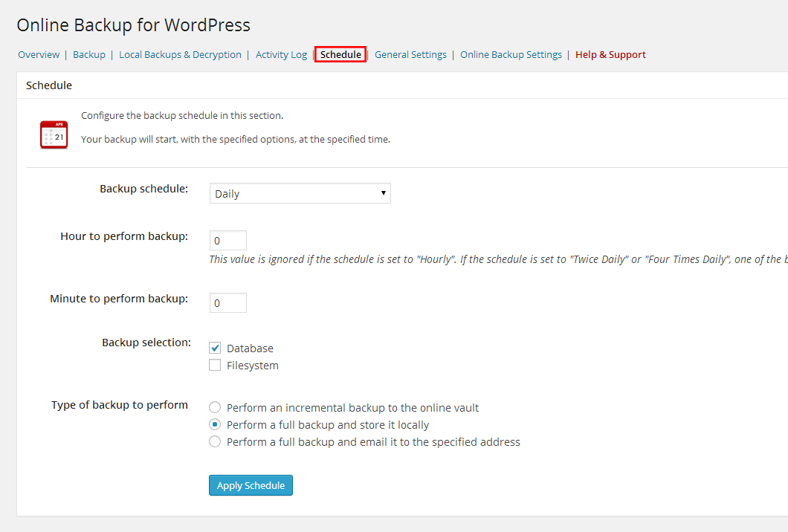Uncheck the Database checkbox
This screenshot has height=532, width=788.
pyautogui.click(x=215, y=348)
